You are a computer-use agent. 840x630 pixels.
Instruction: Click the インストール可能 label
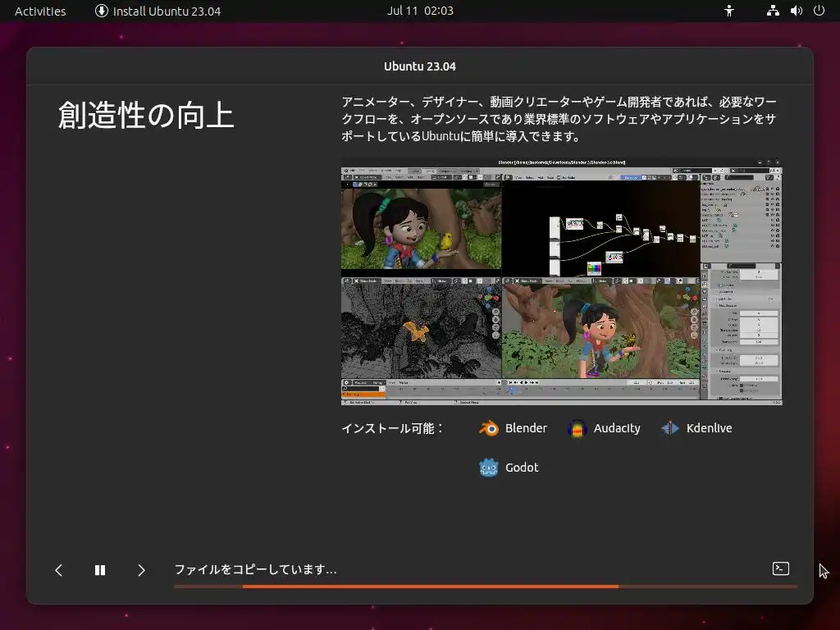[x=392, y=428]
